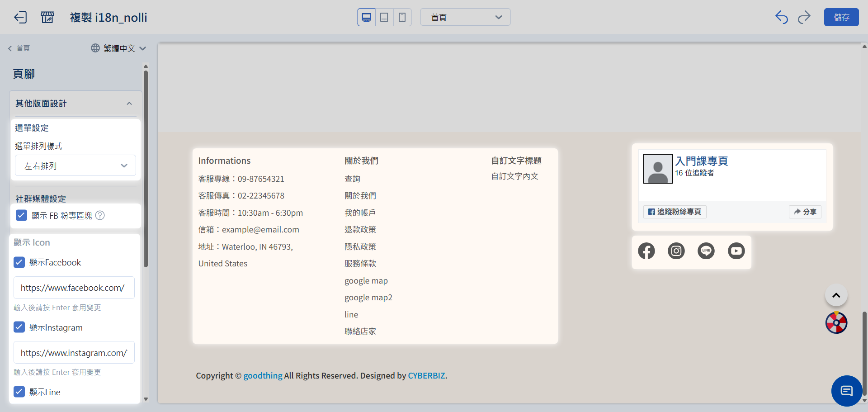This screenshot has height=412, width=868.
Task: Open the footer YouTube icon
Action: [736, 251]
